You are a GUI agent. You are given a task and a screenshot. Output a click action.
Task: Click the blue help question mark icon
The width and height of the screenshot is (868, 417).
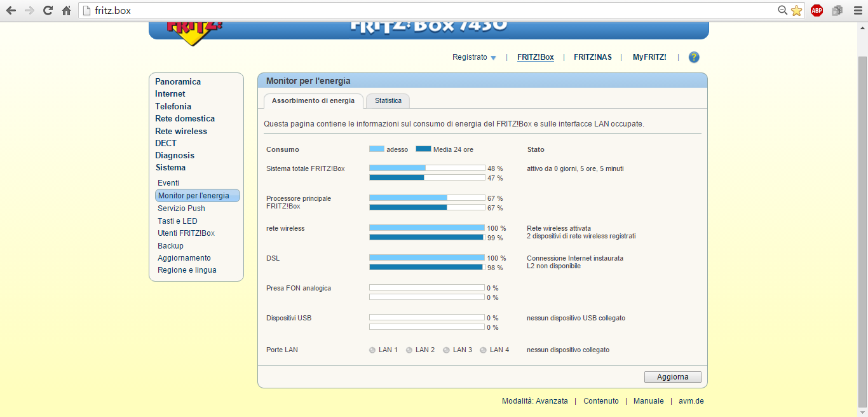694,57
